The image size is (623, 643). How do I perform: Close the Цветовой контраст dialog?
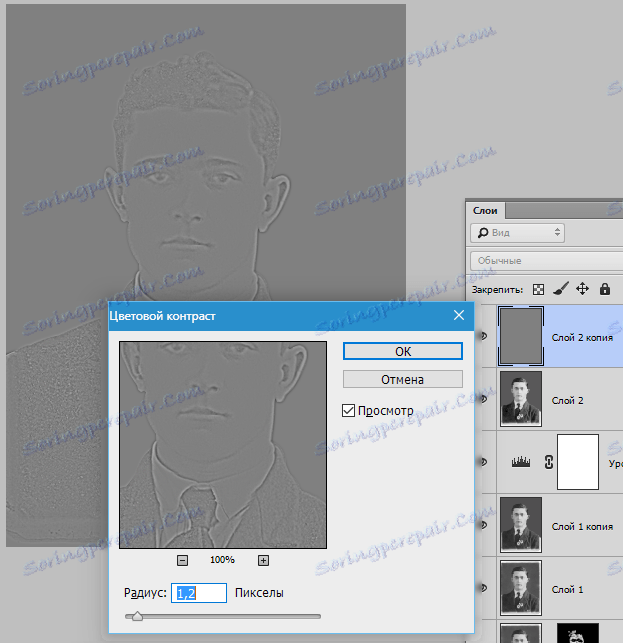click(x=459, y=315)
